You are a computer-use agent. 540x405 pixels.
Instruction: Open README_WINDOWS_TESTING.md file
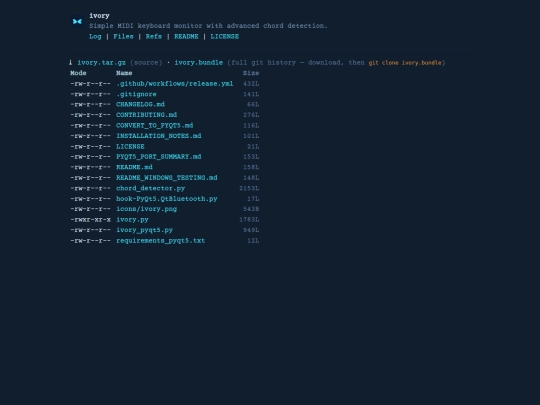167,178
